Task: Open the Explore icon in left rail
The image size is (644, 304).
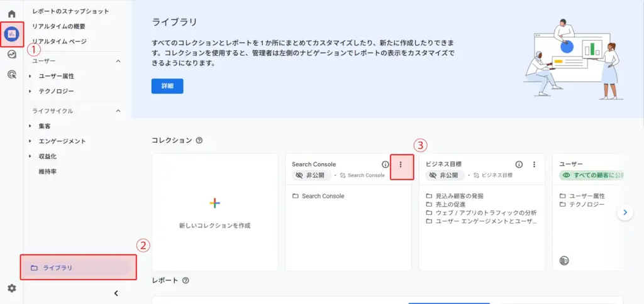Action: pyautogui.click(x=11, y=55)
